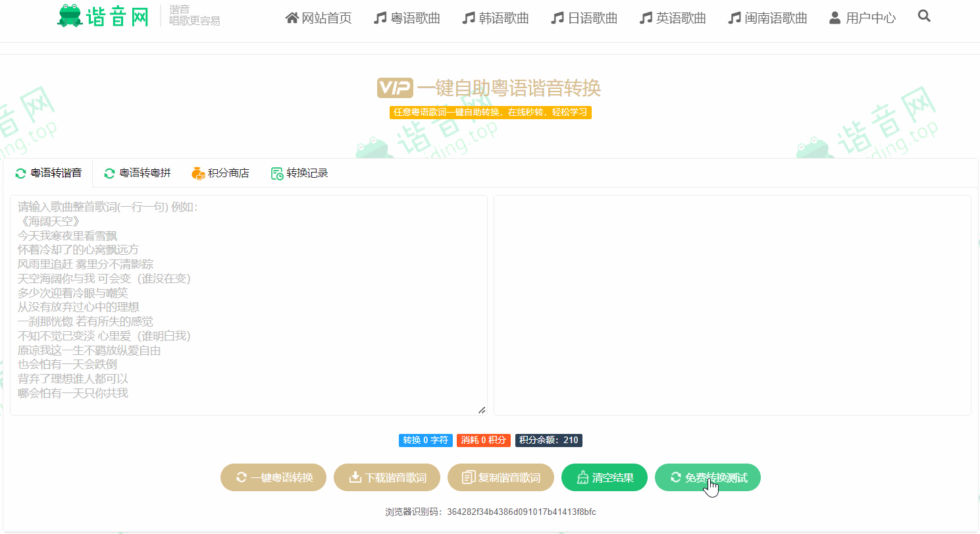This screenshot has height=534, width=980.
Task: Click 清空结果 to clear results
Action: [x=604, y=477]
